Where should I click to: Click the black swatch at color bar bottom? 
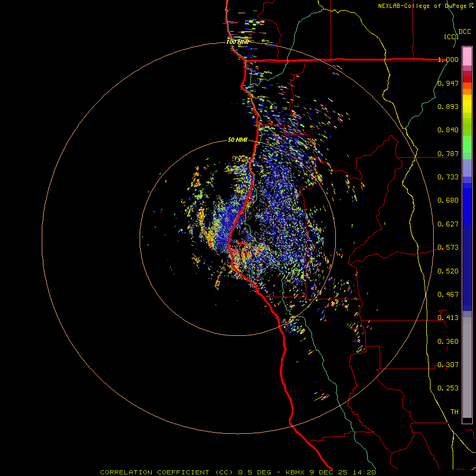coord(467,420)
